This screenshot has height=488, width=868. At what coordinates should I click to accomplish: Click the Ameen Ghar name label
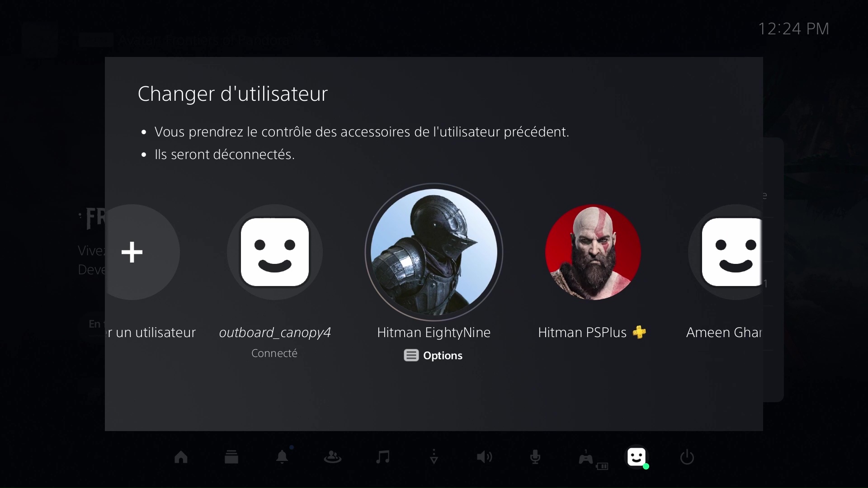pyautogui.click(x=724, y=333)
